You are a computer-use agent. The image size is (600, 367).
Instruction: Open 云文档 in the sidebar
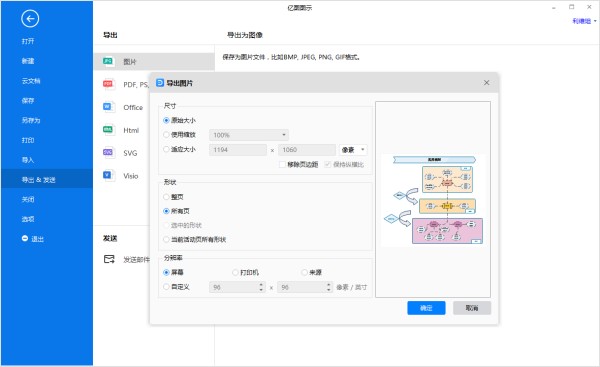(31, 81)
